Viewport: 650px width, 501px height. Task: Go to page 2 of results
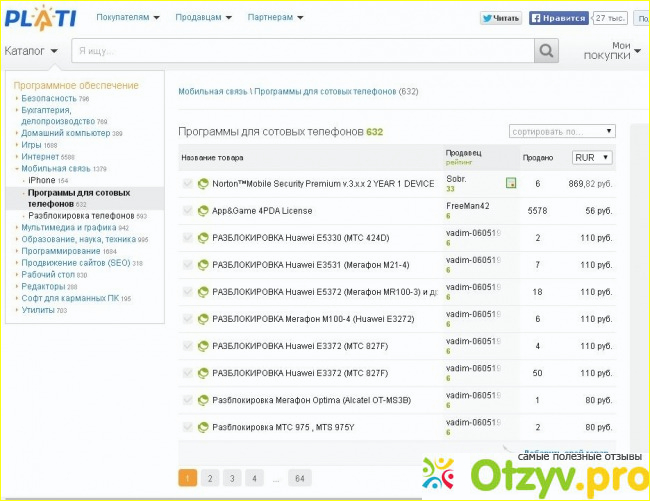click(x=209, y=478)
